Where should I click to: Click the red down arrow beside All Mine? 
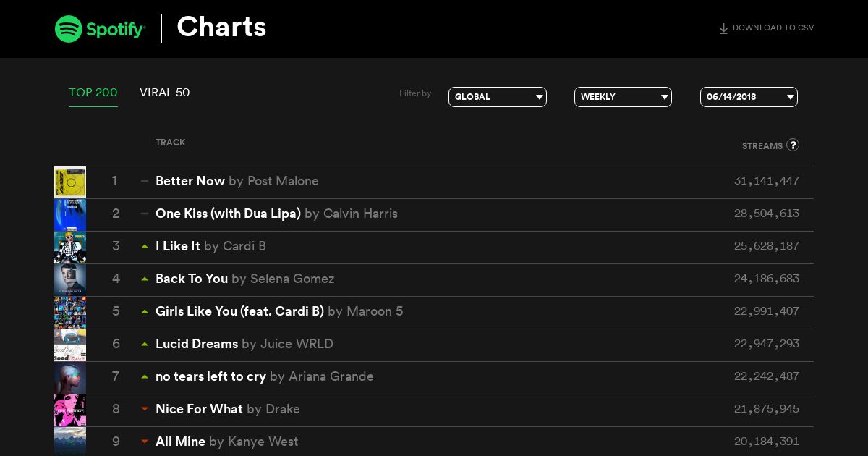145,442
